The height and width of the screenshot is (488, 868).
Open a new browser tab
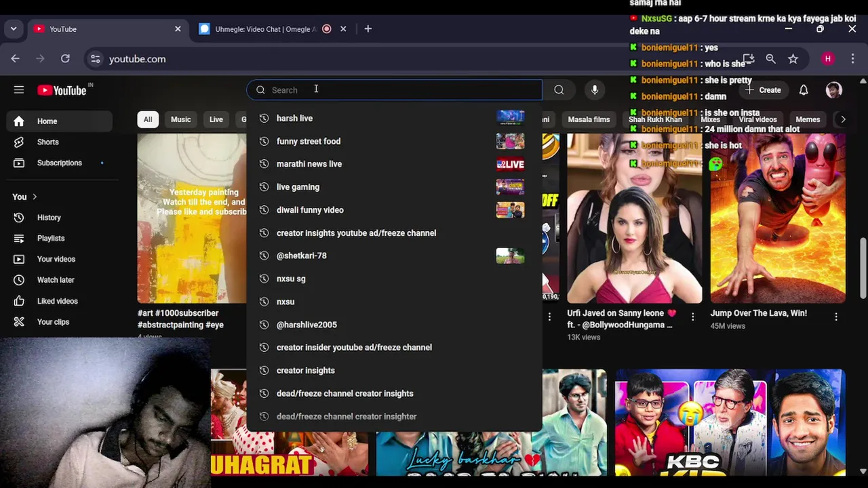coord(368,29)
